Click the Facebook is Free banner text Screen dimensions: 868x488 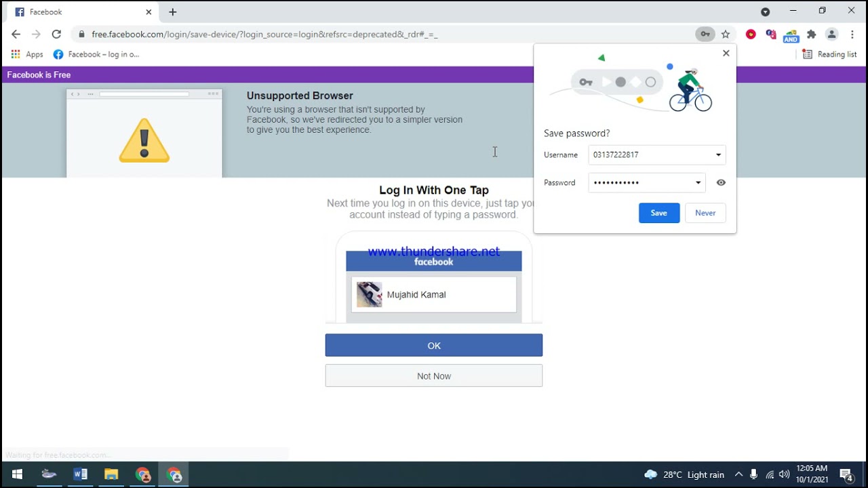click(39, 75)
